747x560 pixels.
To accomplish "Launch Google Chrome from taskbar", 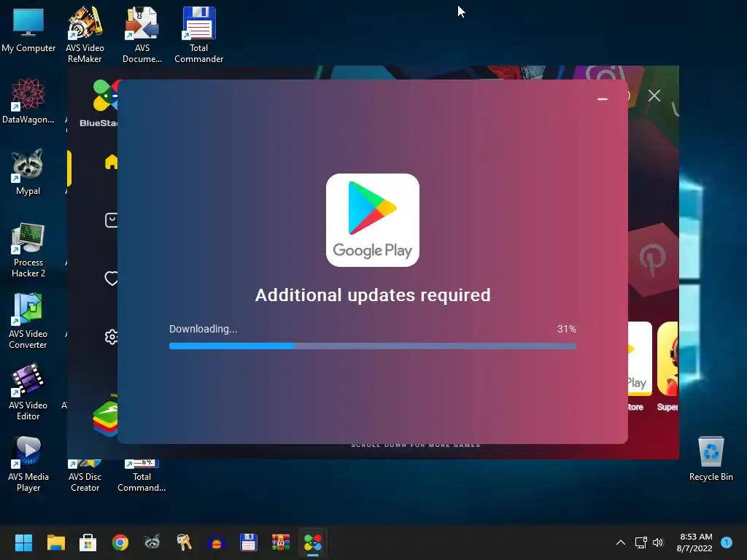I will (120, 542).
